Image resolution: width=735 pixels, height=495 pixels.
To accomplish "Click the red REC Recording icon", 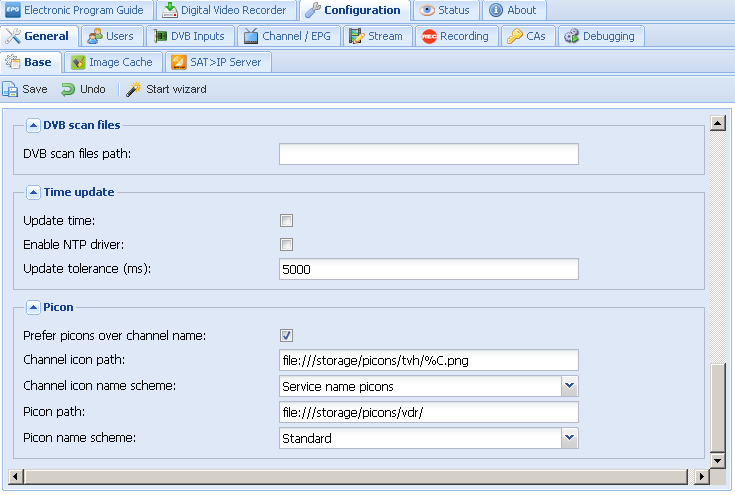I will coord(429,36).
